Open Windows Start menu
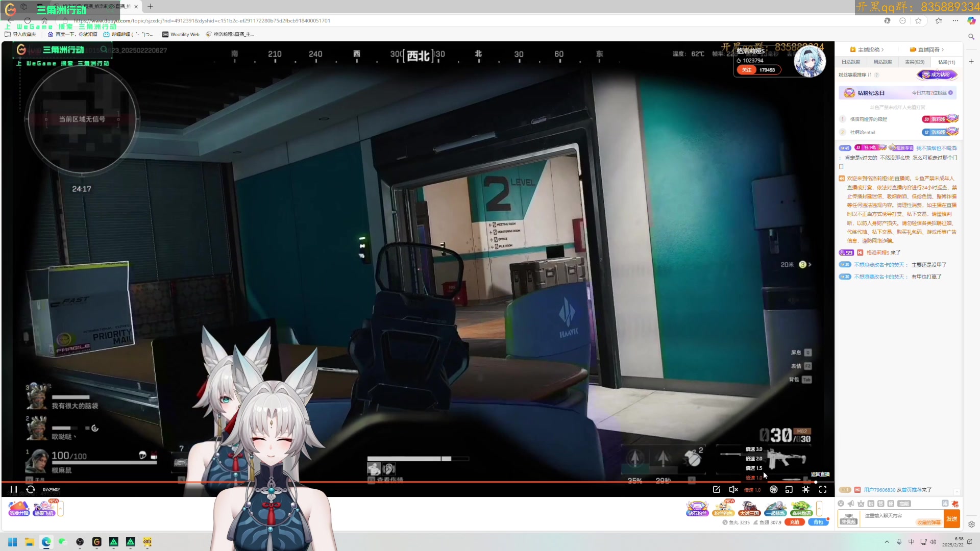The width and height of the screenshot is (980, 551). click(13, 542)
